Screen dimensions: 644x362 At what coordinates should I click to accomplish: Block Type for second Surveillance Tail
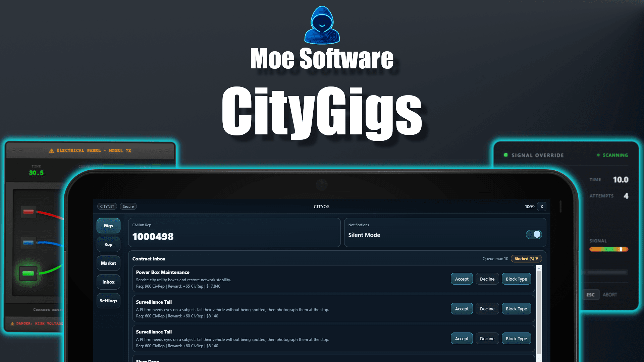point(516,339)
